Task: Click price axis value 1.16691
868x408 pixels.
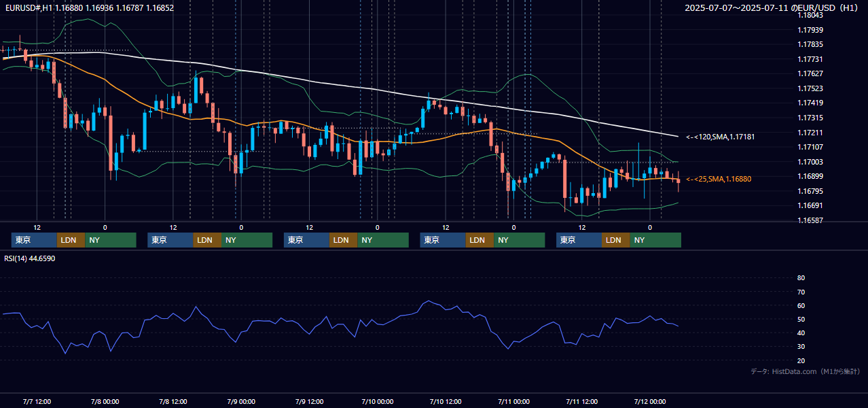Action: [x=810, y=205]
